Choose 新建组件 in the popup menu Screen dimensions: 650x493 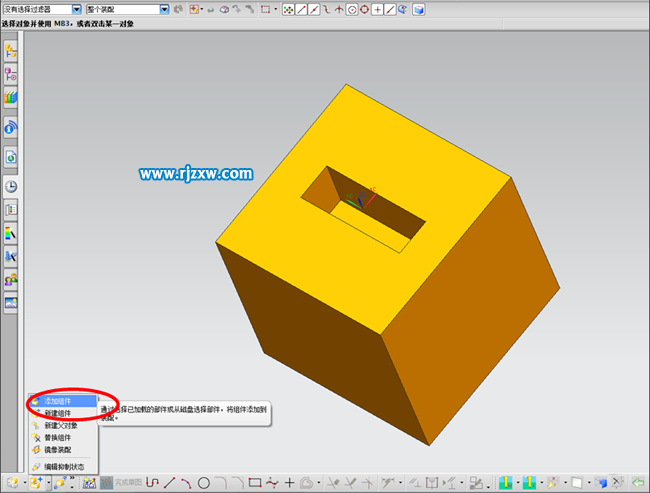tap(58, 412)
